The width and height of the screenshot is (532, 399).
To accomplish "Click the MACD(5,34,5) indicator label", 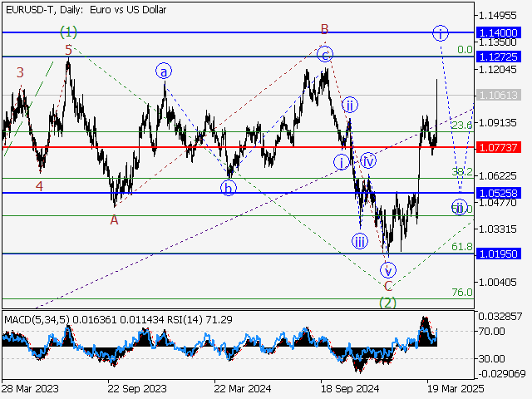I will 33,318.
